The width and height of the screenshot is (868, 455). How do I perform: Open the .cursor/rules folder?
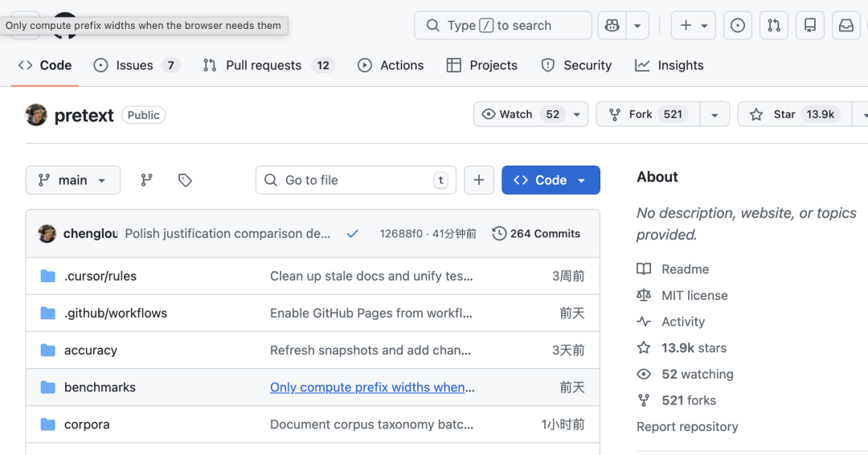coord(100,276)
